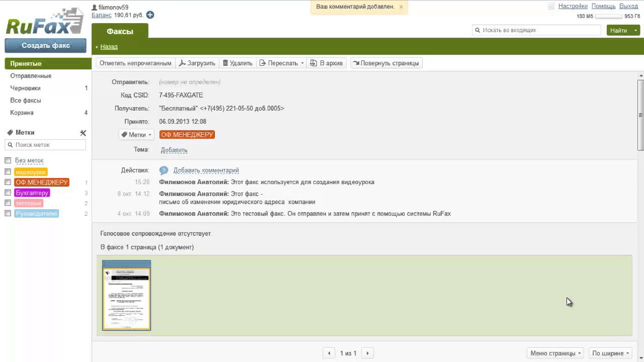Click the vertical scrollbar on right
Image resolution: width=644 pixels, height=362 pixels.
point(640,115)
